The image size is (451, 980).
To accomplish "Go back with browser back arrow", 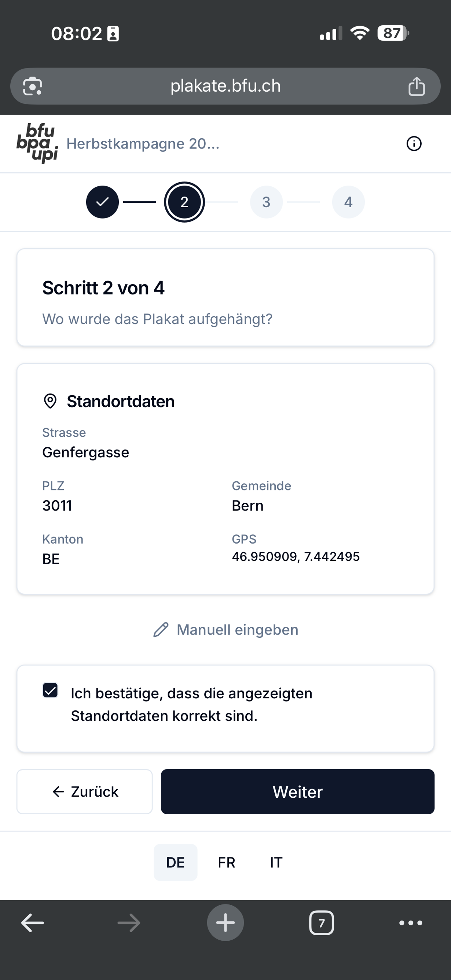I will point(32,922).
